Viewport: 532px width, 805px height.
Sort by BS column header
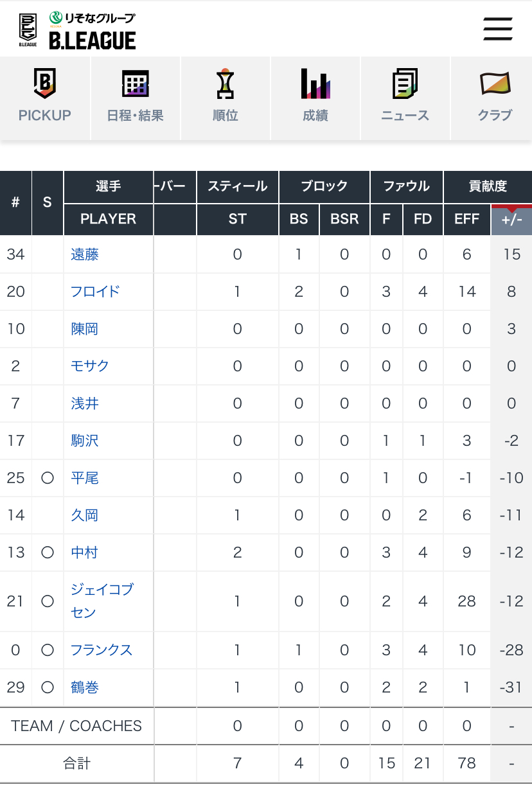(299, 219)
